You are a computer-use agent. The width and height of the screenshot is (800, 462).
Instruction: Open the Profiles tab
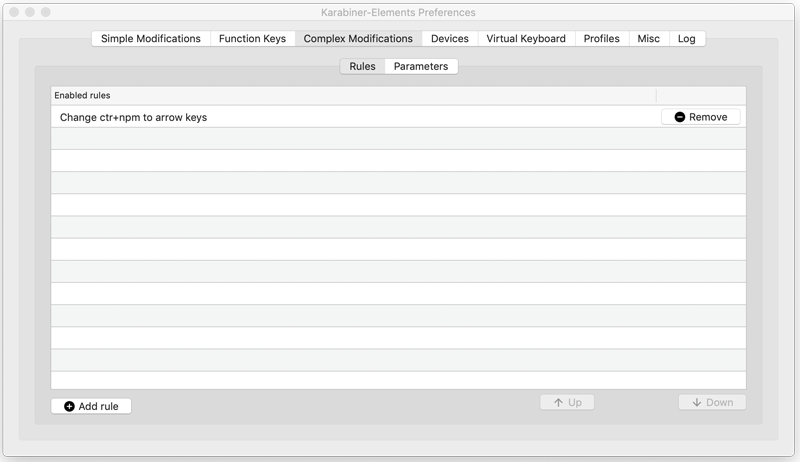[602, 39]
